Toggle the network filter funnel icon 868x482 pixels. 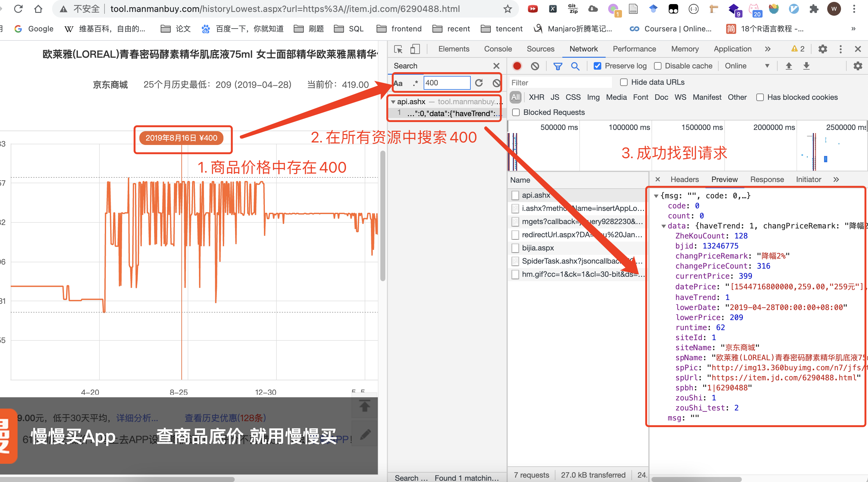tap(558, 66)
